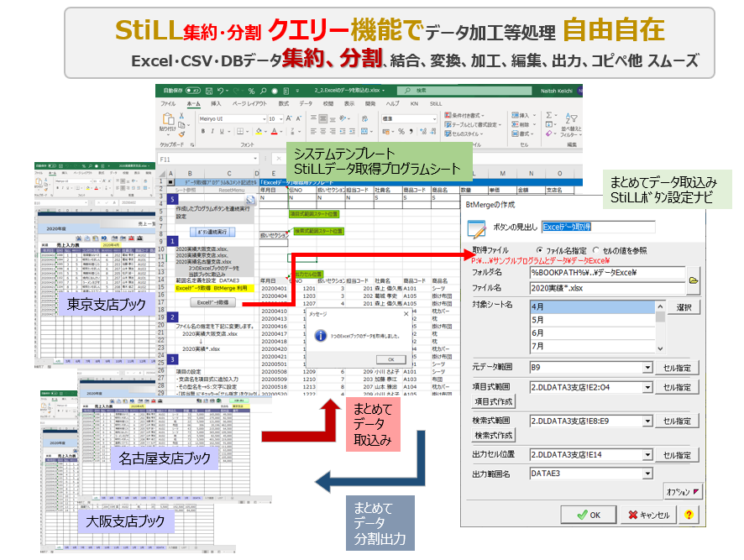The width and height of the screenshot is (744, 560).
Task: Open the font size 10 dropdown
Action: click(281, 118)
